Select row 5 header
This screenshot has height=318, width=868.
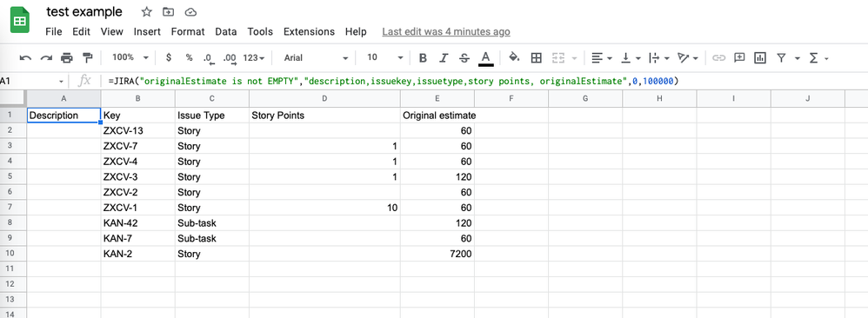(x=13, y=177)
